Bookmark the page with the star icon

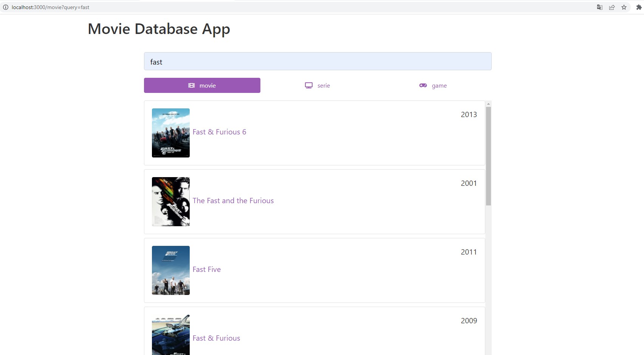pos(624,7)
